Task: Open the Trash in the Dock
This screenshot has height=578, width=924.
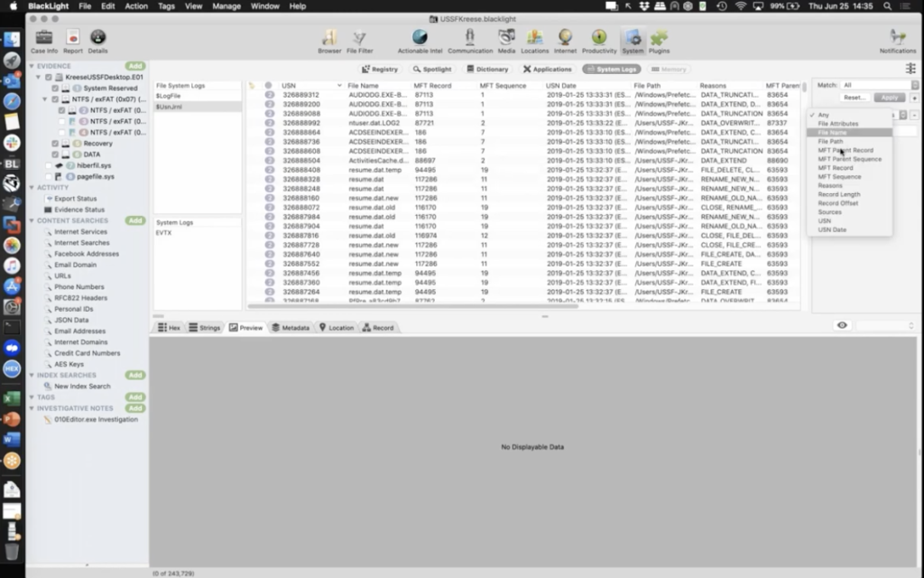Action: [12, 552]
